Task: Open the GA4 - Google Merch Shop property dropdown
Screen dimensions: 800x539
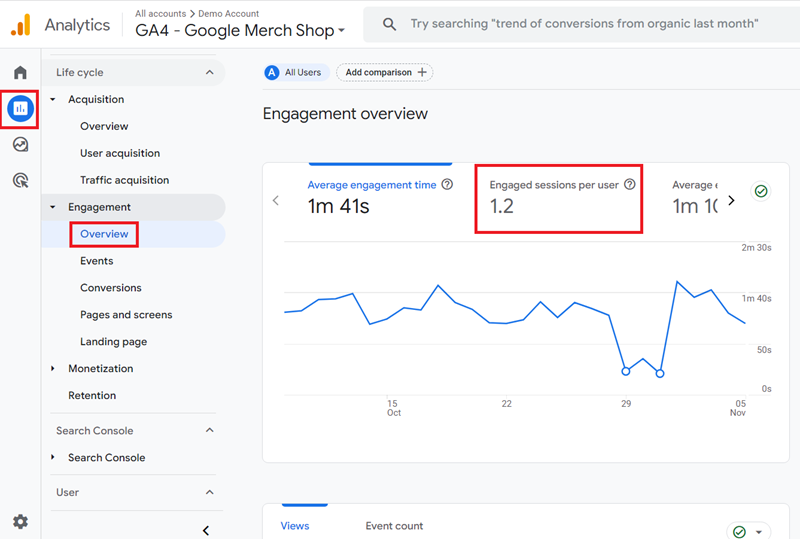Action: coord(240,31)
